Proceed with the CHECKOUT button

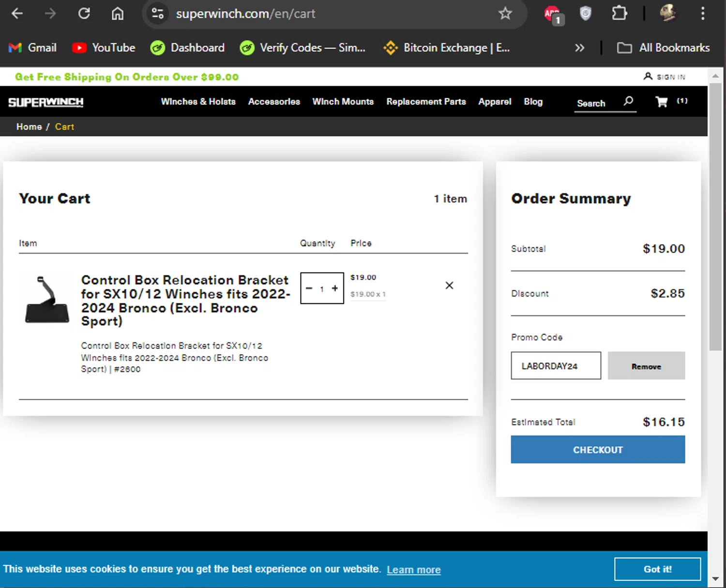[x=598, y=450]
